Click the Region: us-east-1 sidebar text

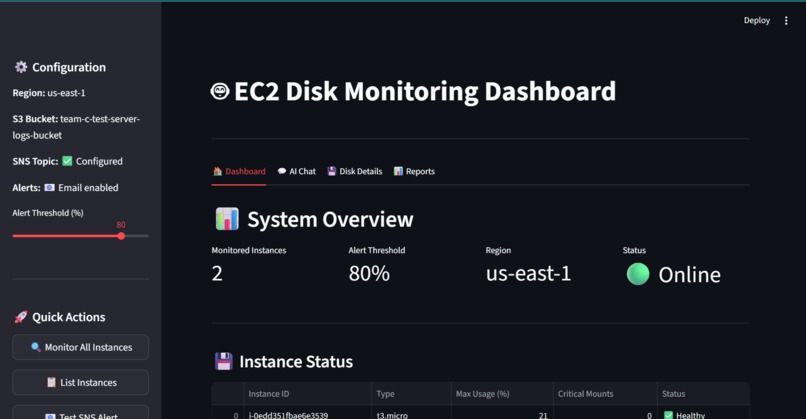coord(49,93)
